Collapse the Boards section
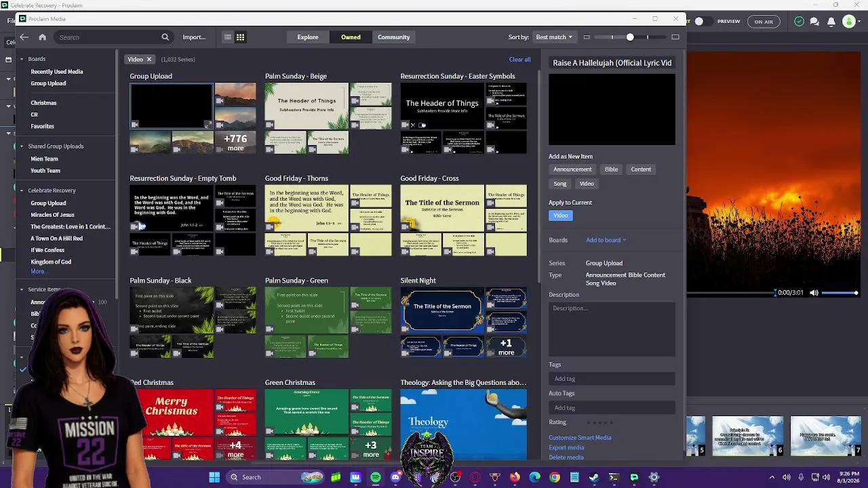Screen dimensions: 868x488 tap(22, 59)
